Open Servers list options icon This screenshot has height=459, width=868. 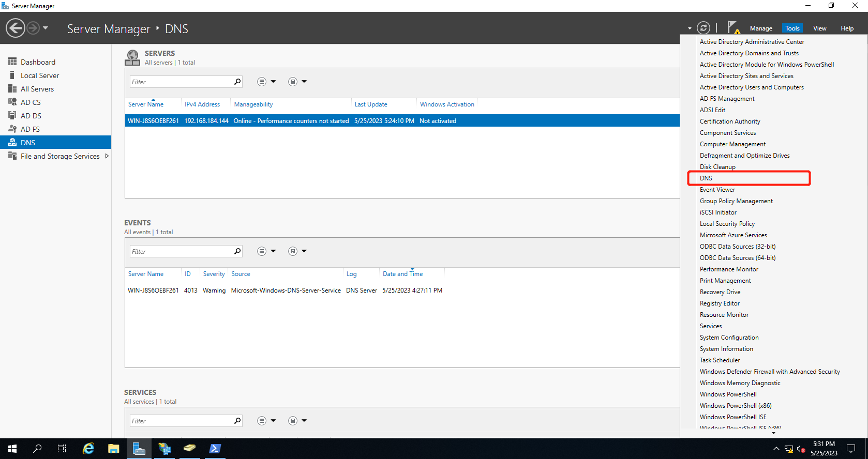(x=262, y=82)
